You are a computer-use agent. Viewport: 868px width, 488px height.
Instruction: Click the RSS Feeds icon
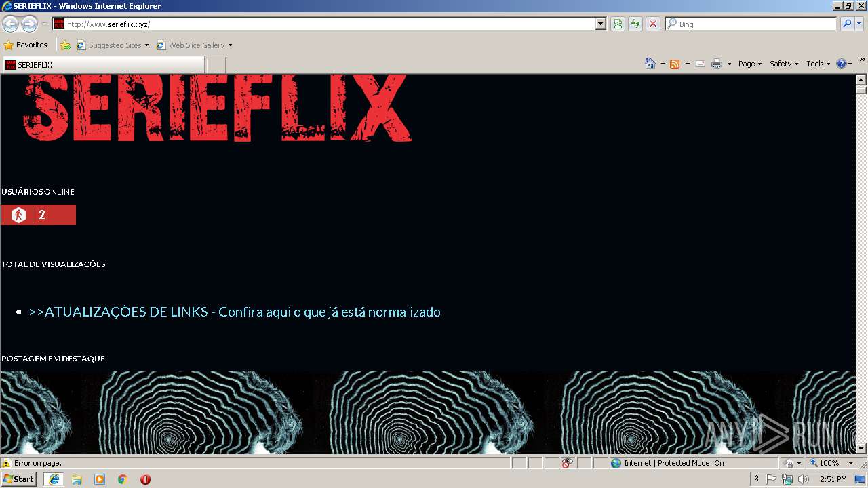(x=675, y=64)
